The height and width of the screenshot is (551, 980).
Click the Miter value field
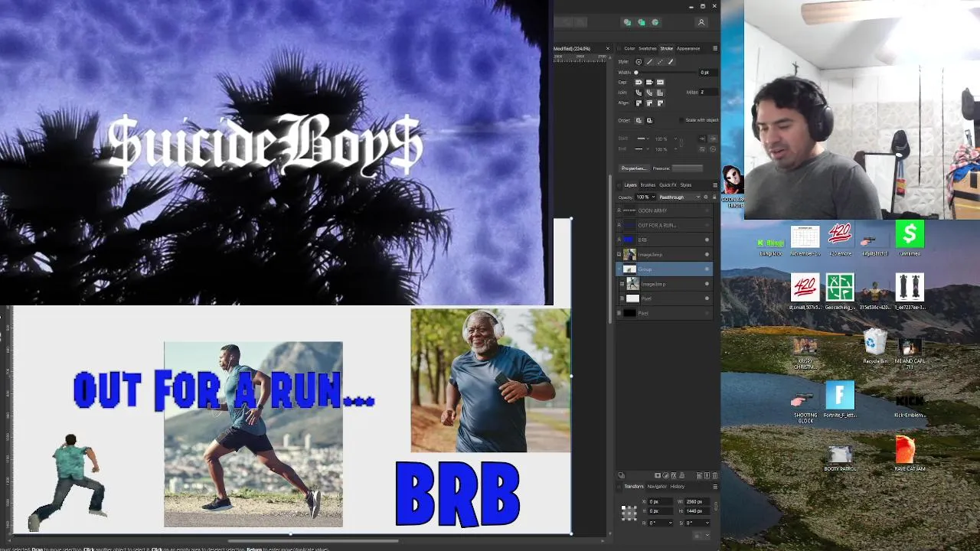[x=709, y=93]
